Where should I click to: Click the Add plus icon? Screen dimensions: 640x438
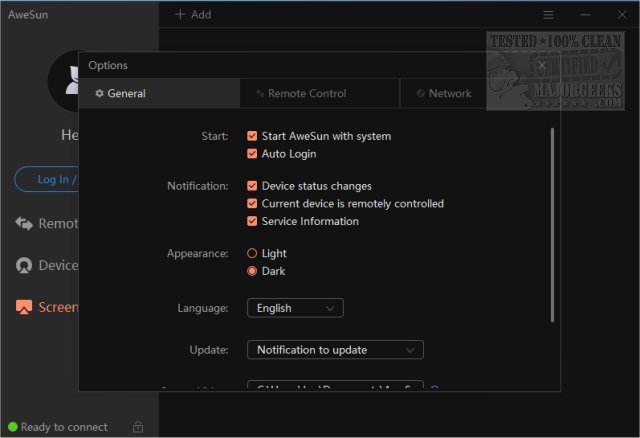181,15
